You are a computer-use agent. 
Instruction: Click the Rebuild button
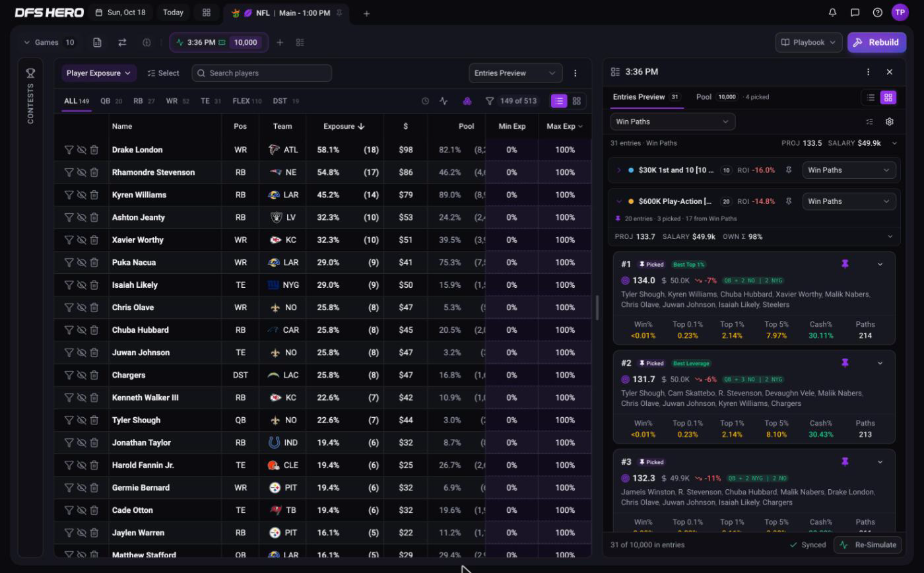coord(876,42)
